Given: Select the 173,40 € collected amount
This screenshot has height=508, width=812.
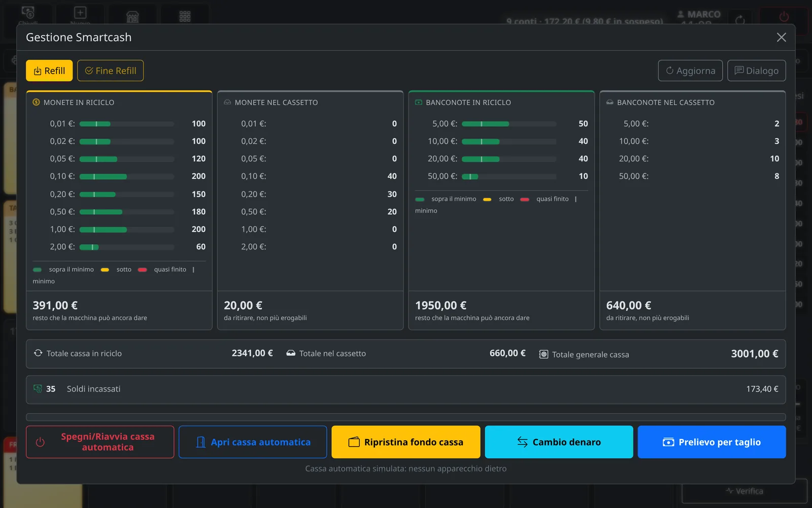Looking at the screenshot, I should coord(762,389).
